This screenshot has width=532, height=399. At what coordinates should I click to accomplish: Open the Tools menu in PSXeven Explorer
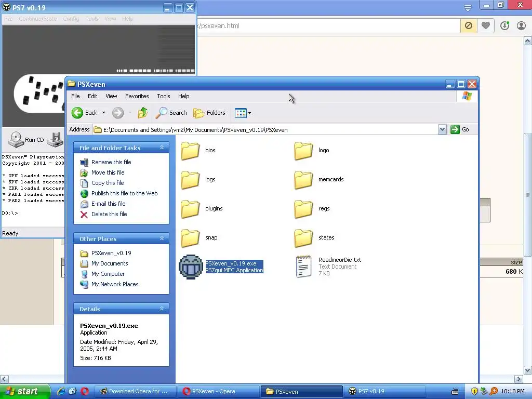164,96
